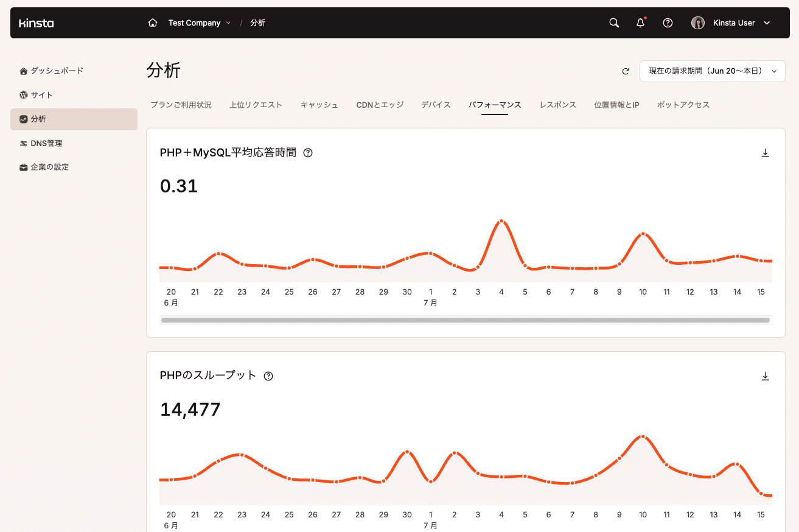Open 企業の設定 in sidebar
Image resolution: width=799 pixels, height=532 pixels.
point(74,167)
